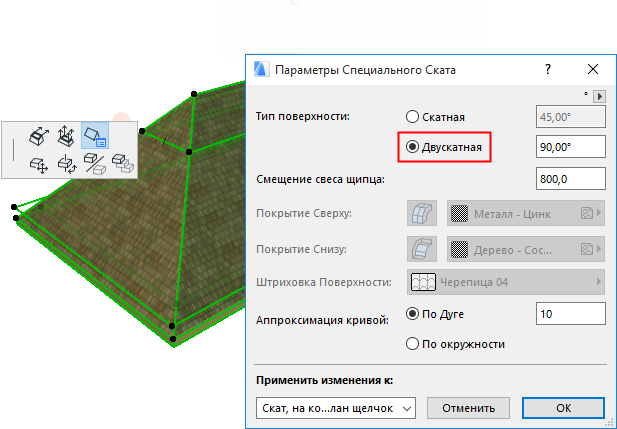Click the Покрытие Сверху override icon

click(422, 213)
